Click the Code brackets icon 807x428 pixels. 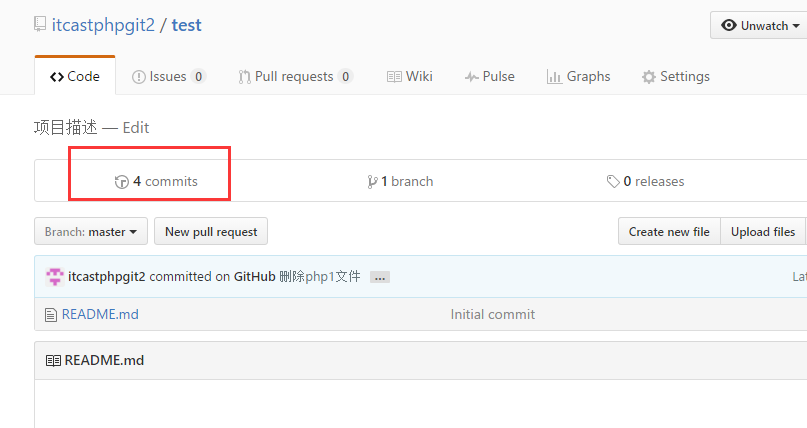pos(57,77)
